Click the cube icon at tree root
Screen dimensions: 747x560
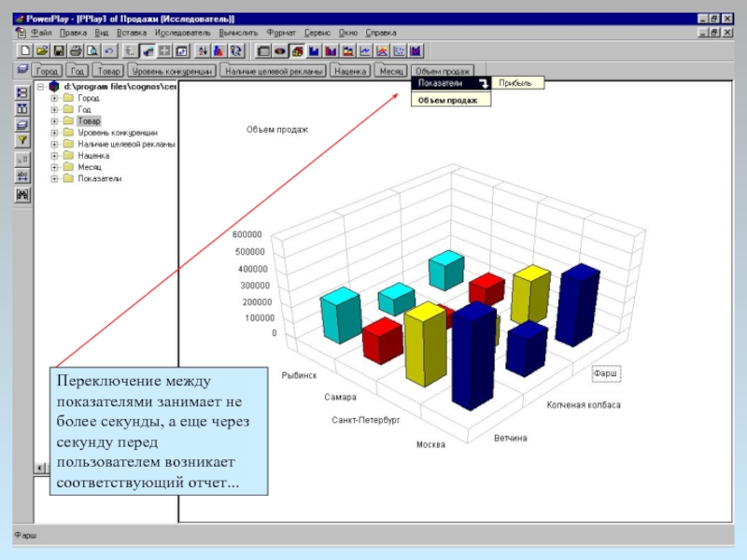54,87
